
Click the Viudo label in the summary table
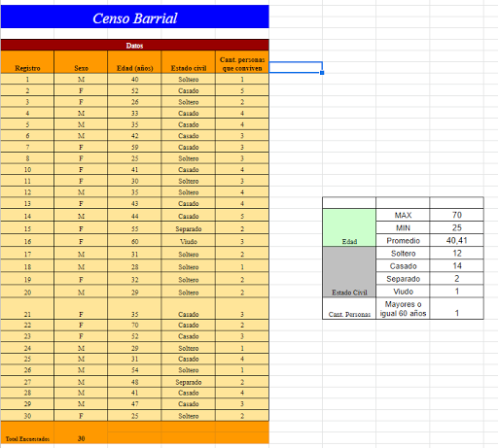pos(403,292)
